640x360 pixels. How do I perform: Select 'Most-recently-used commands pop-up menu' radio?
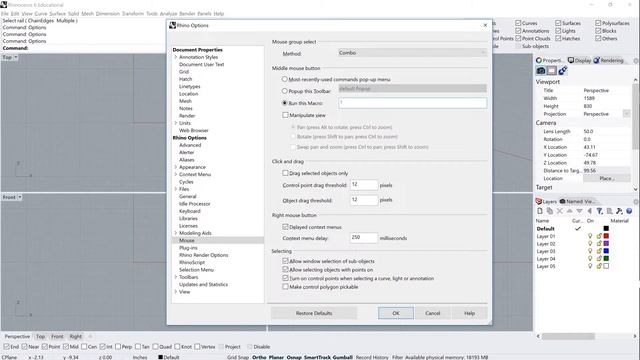point(285,79)
